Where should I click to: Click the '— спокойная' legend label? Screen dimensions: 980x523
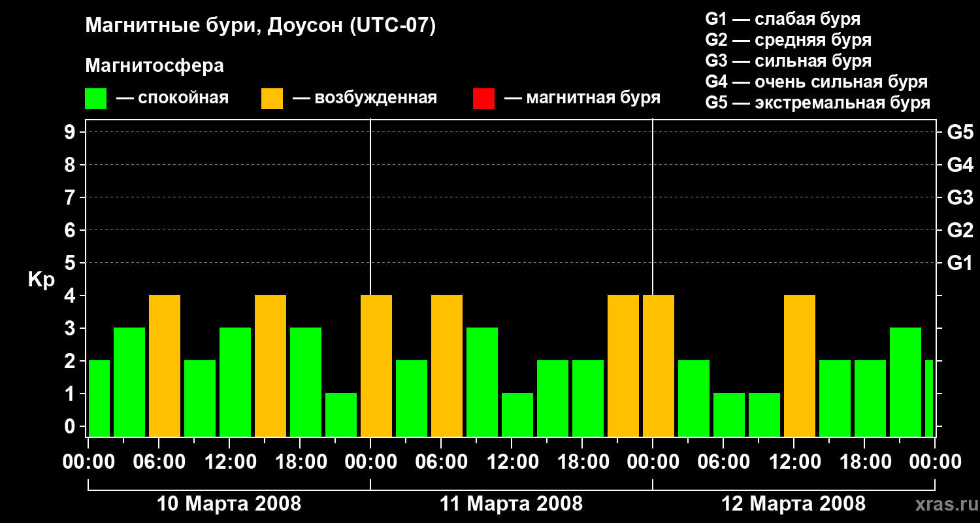172,98
